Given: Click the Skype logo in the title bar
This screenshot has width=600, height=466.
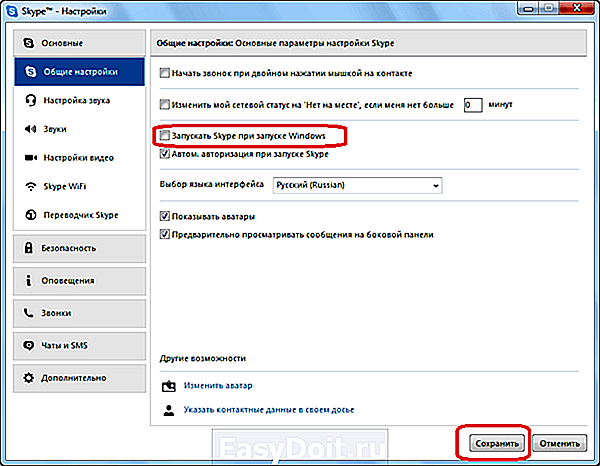Looking at the screenshot, I should pos(12,11).
